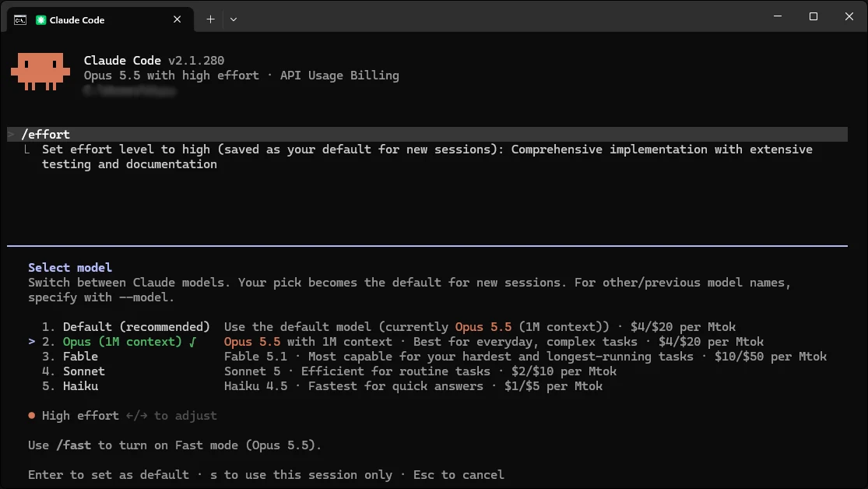Image resolution: width=868 pixels, height=489 pixels.
Task: Click the terminal icon in the tab
Action: 20,20
